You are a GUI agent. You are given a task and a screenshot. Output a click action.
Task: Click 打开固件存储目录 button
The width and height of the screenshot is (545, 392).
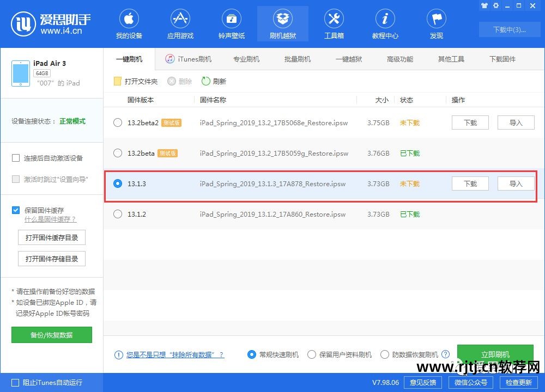(x=52, y=259)
